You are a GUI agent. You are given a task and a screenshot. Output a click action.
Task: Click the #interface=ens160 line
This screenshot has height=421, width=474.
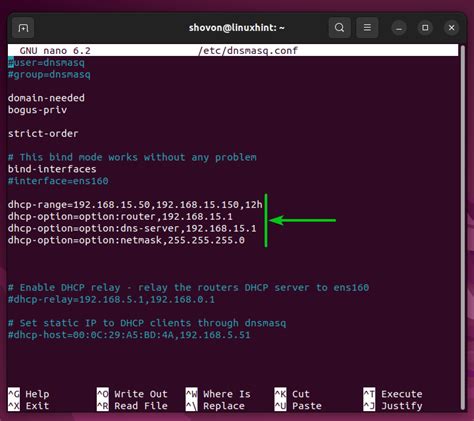click(58, 181)
